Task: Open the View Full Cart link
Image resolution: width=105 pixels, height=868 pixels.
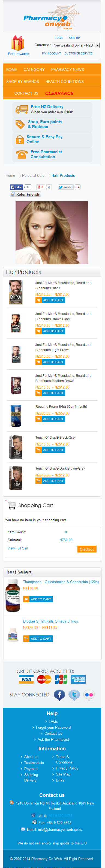Action: [x=18, y=548]
